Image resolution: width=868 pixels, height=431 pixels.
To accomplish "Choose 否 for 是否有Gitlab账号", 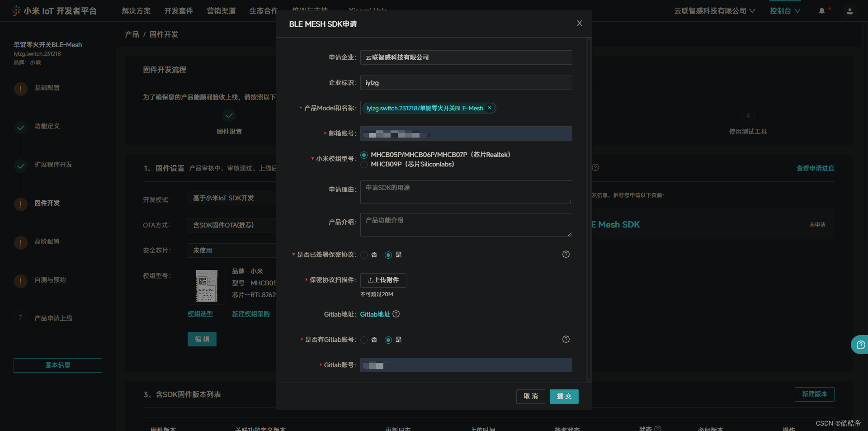I will pos(364,340).
